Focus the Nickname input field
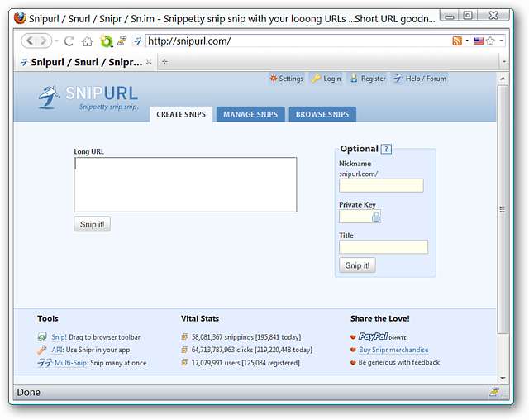The height and width of the screenshot is (420, 529). (x=381, y=185)
